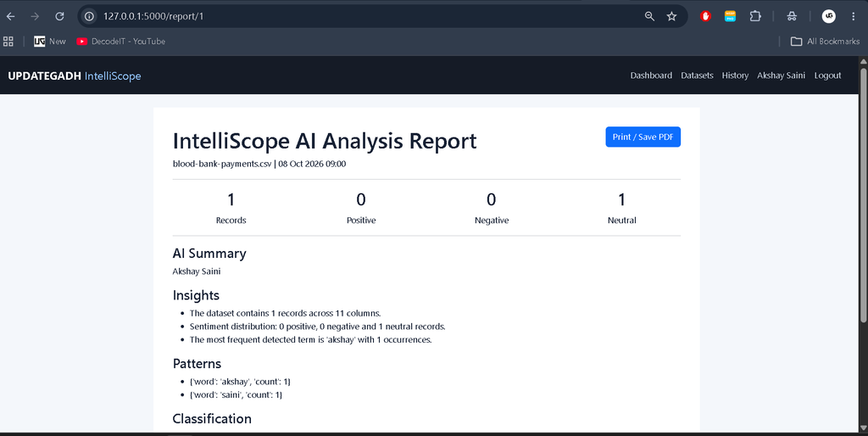Click the address bar URL 127.0.0.1:5000/report/1
This screenshot has height=436, width=868.
pyautogui.click(x=153, y=17)
